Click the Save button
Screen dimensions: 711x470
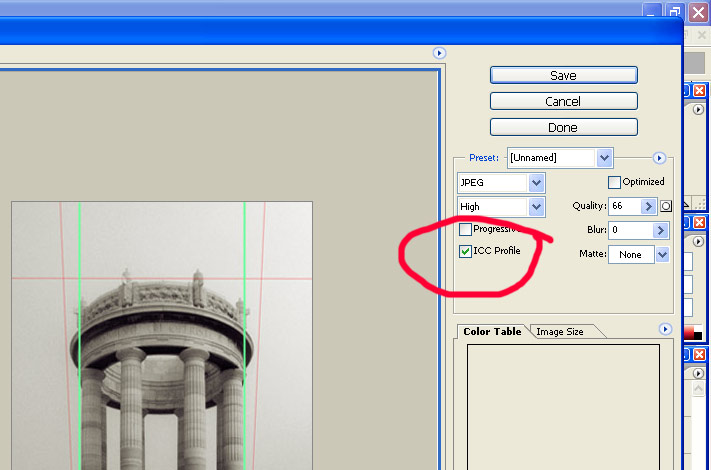coord(563,75)
